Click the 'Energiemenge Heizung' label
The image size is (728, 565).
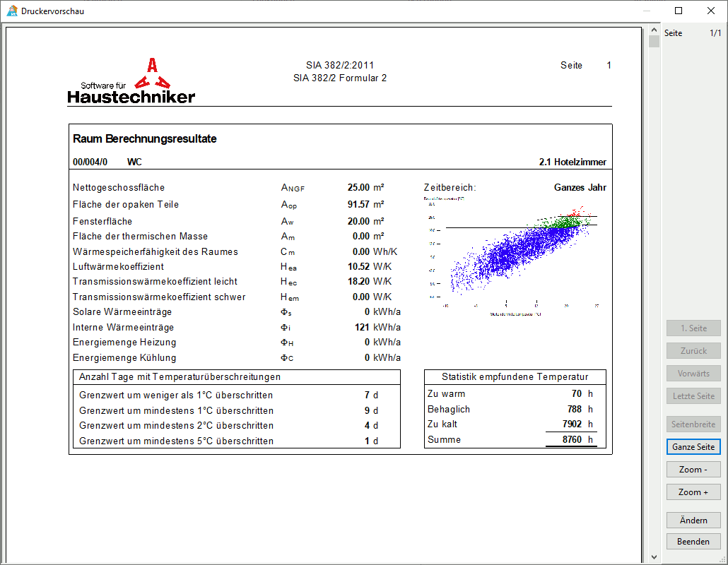124,343
